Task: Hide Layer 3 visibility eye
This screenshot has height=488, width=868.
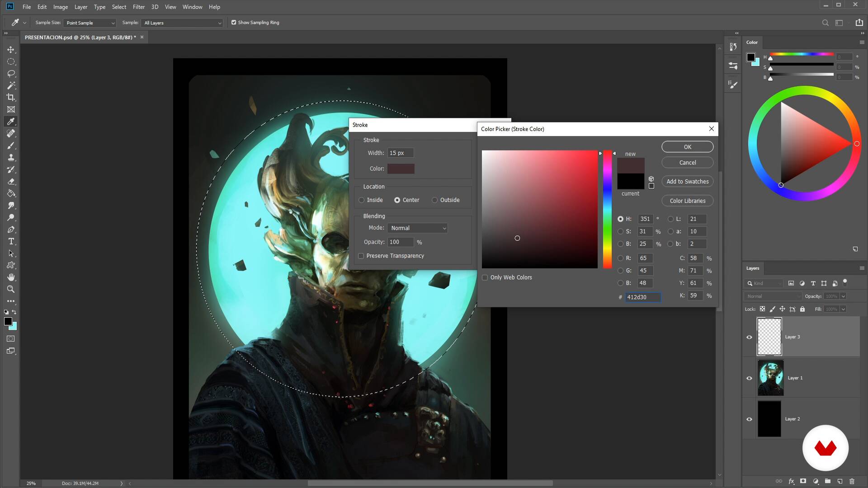Action: point(749,337)
